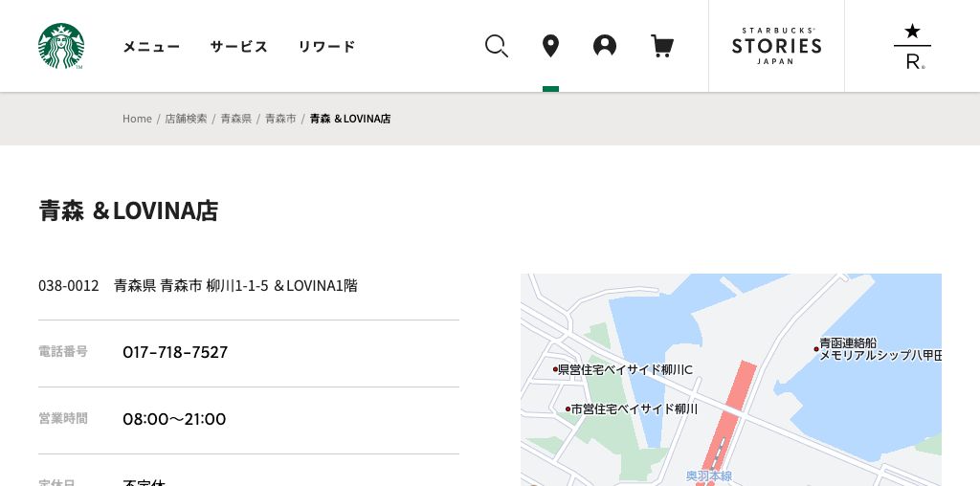
Task: Click the 奥羽本線 railway label on map
Action: point(709,476)
